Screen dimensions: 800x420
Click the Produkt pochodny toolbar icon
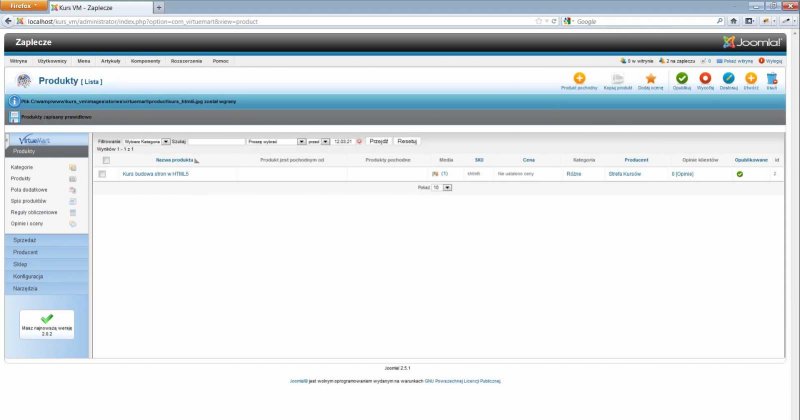click(x=579, y=79)
